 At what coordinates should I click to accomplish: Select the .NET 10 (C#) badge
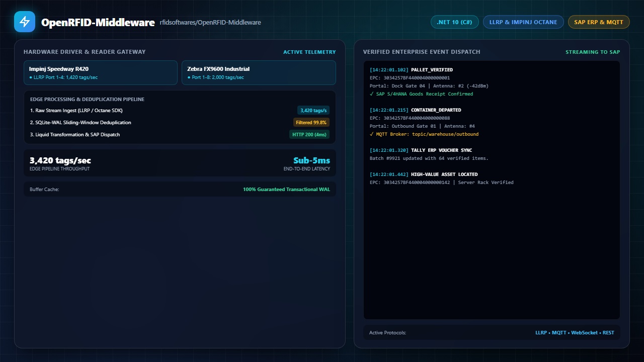[454, 22]
